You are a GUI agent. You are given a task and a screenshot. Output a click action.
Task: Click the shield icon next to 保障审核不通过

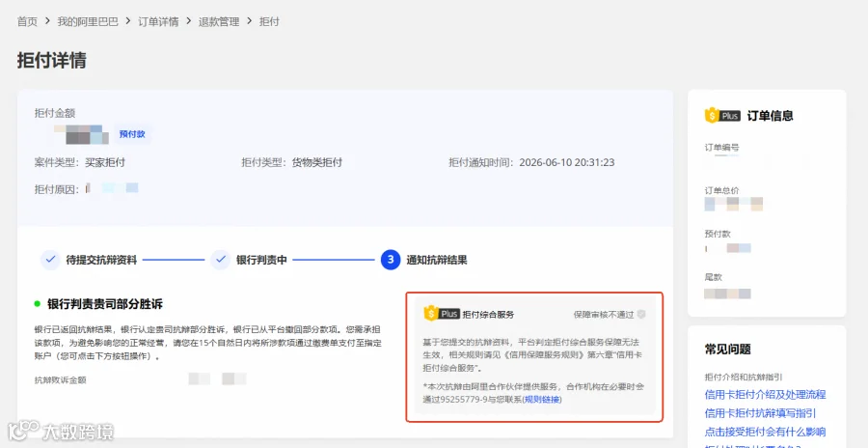pyautogui.click(x=641, y=315)
